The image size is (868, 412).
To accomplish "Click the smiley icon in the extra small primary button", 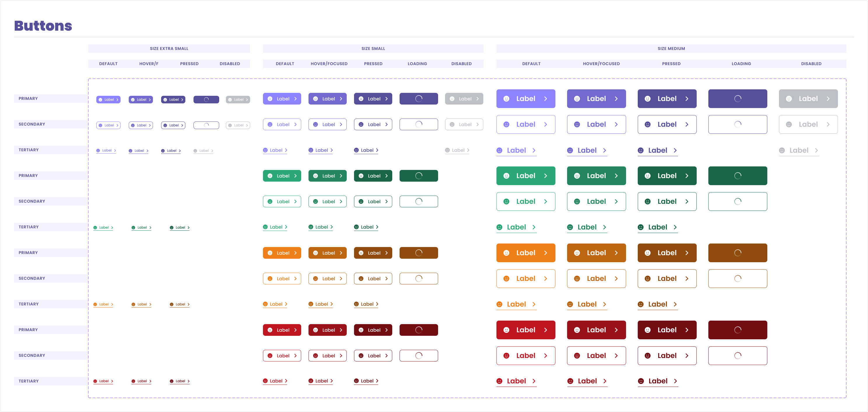I will pyautogui.click(x=100, y=100).
